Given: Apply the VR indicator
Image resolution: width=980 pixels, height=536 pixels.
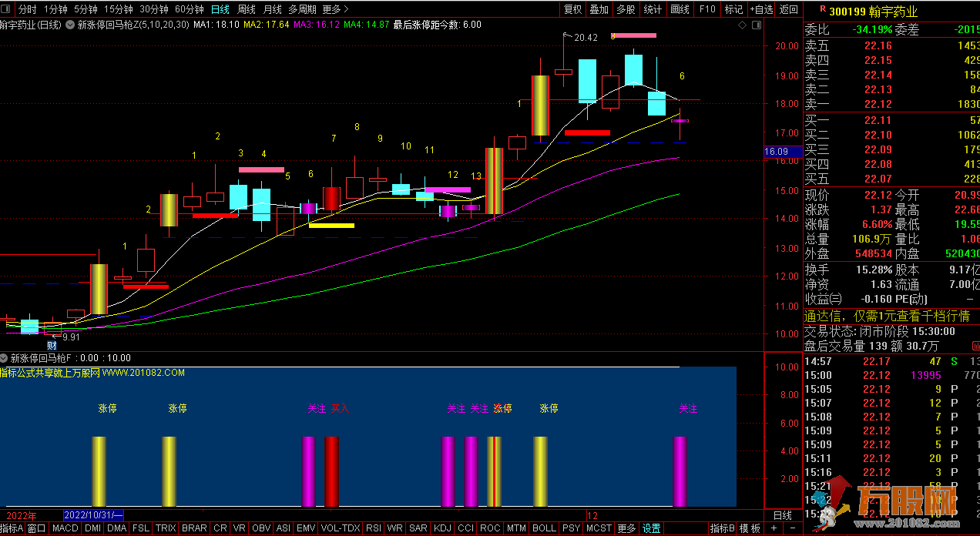Looking at the screenshot, I should (x=240, y=528).
